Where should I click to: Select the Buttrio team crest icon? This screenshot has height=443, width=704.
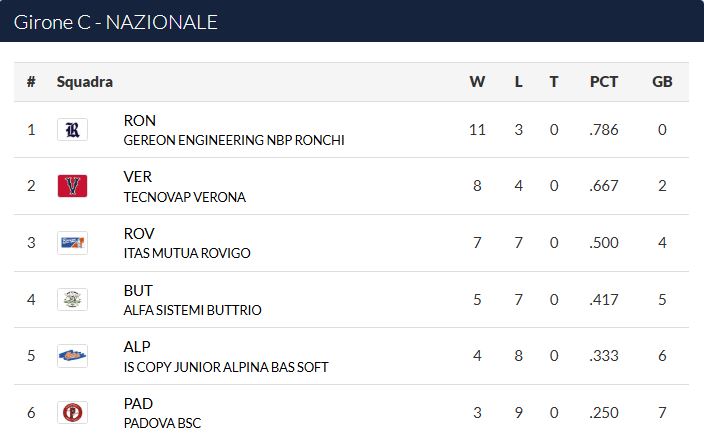(x=72, y=299)
